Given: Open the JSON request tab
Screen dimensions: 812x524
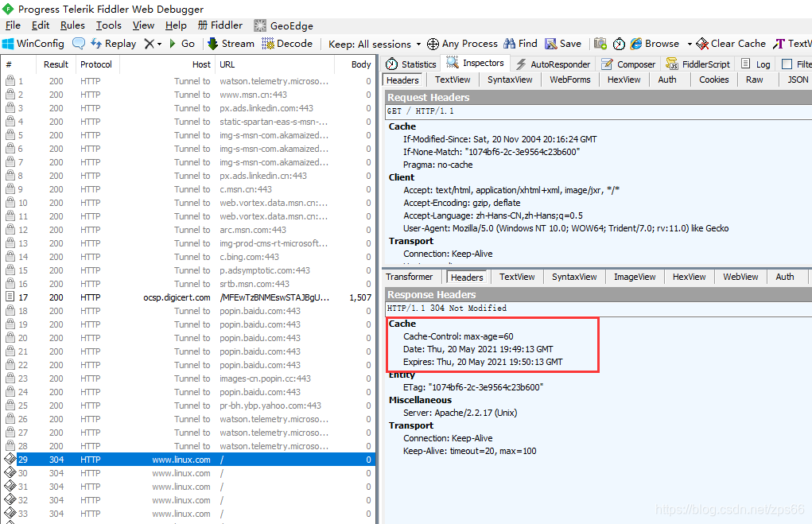Looking at the screenshot, I should pos(798,80).
